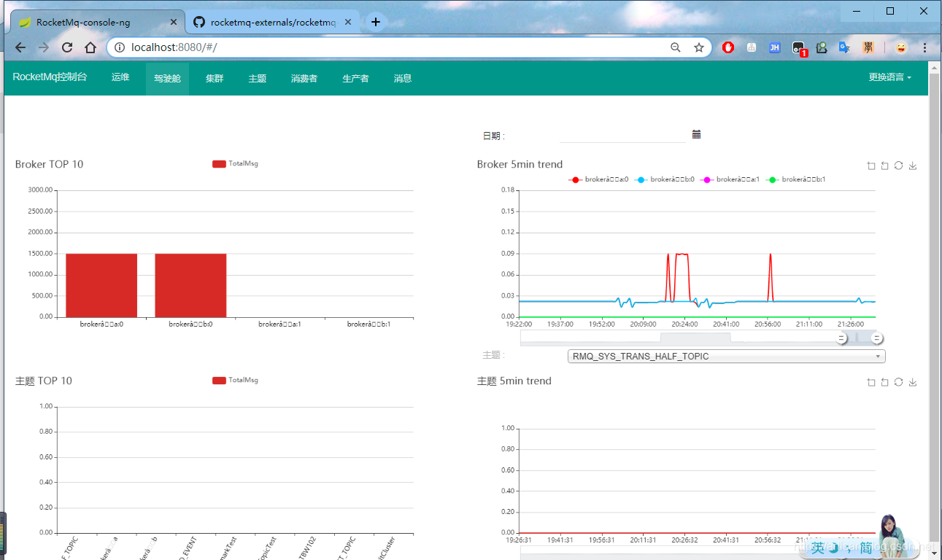Viewport: 942px width, 560px height.
Task: Click Broker trend chart area zoom icon
Action: pos(870,166)
